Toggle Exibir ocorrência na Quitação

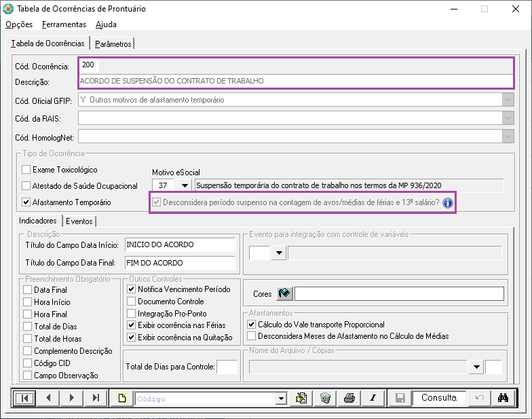tap(132, 337)
